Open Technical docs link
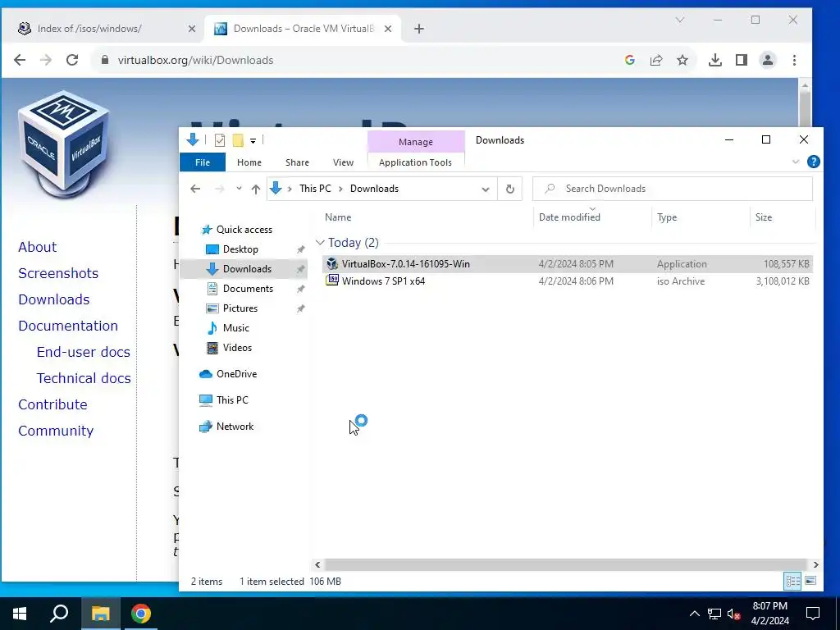This screenshot has width=840, height=630. (x=84, y=378)
